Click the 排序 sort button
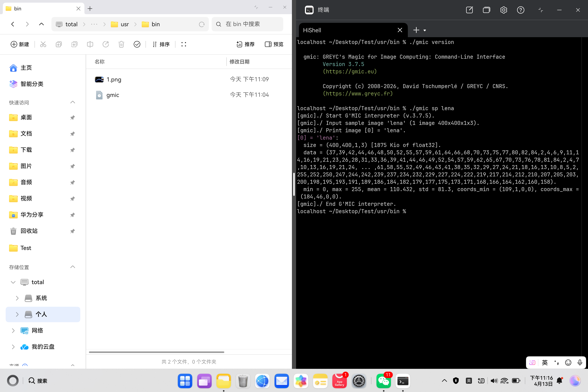Viewport: 588px width, 392px height. click(x=161, y=44)
